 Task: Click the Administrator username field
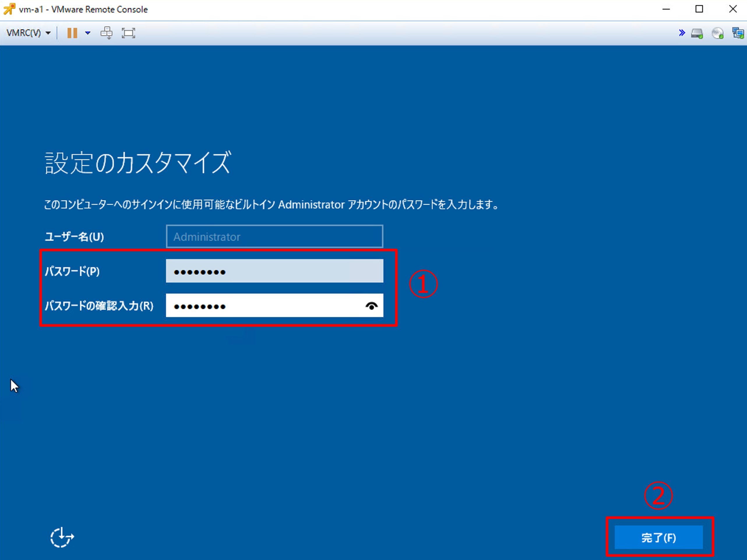tap(274, 237)
